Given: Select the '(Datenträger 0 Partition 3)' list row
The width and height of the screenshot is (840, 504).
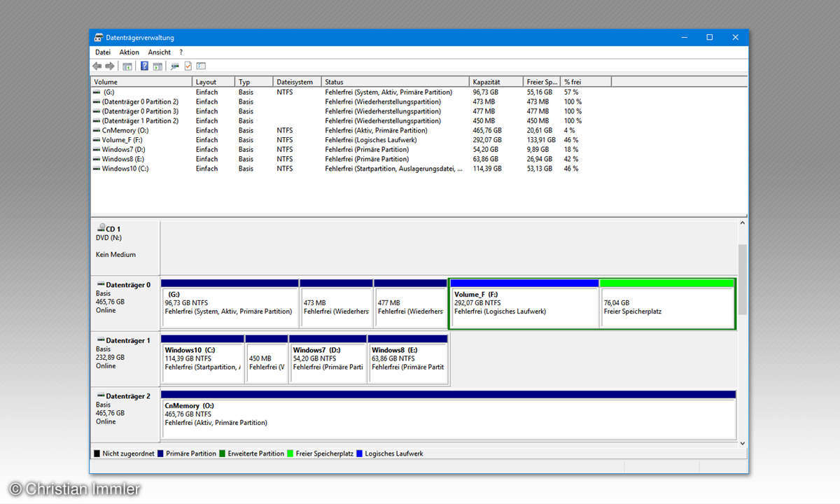Looking at the screenshot, I should click(x=351, y=111).
